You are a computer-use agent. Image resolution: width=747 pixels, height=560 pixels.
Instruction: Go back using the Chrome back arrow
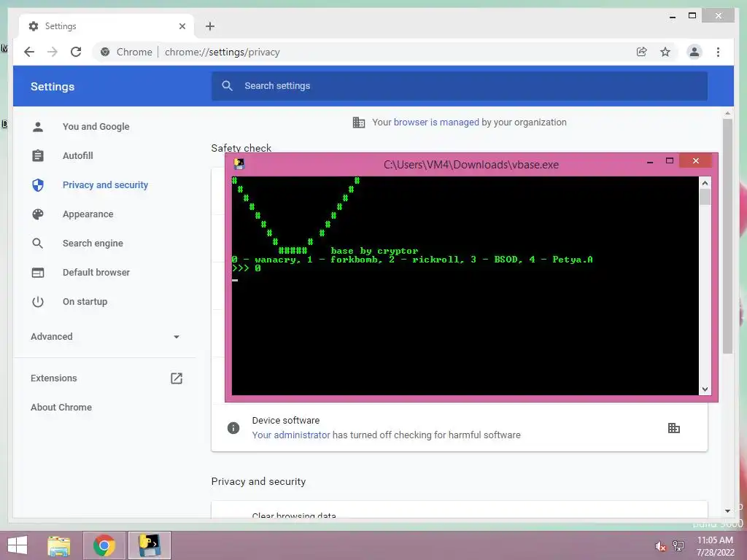pos(29,52)
